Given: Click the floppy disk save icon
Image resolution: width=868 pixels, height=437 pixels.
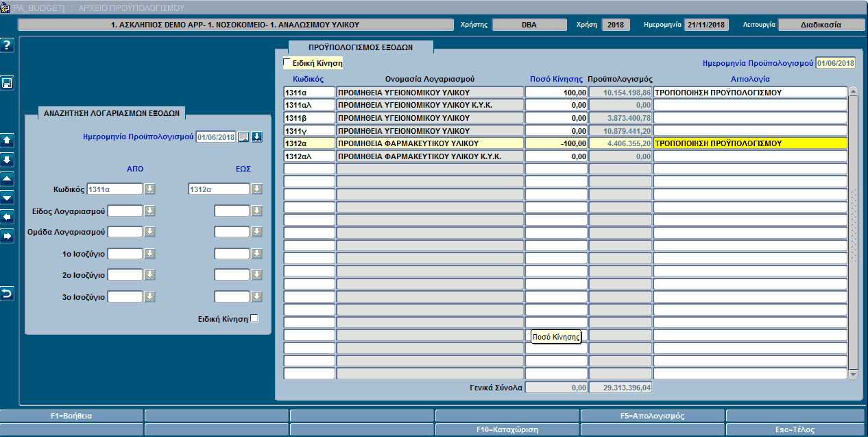Looking at the screenshot, I should (x=7, y=83).
